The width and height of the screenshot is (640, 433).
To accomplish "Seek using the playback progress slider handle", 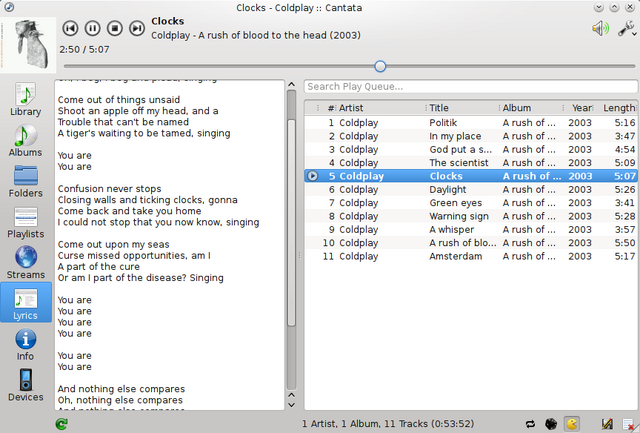I will pyautogui.click(x=380, y=66).
